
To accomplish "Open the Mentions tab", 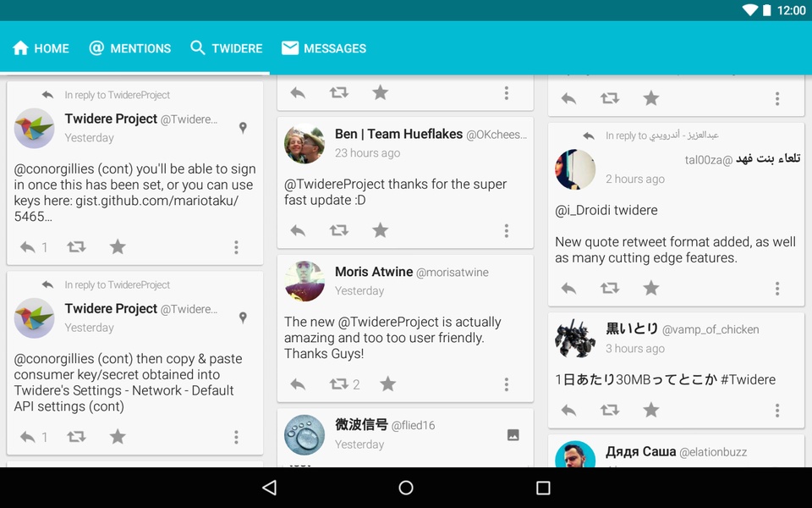I will point(129,48).
